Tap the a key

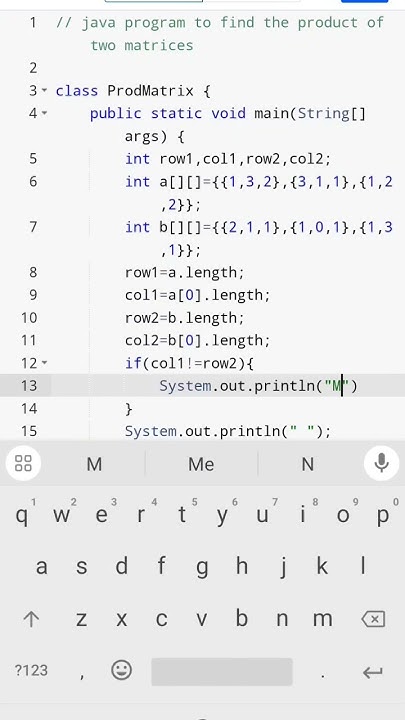coord(41,567)
